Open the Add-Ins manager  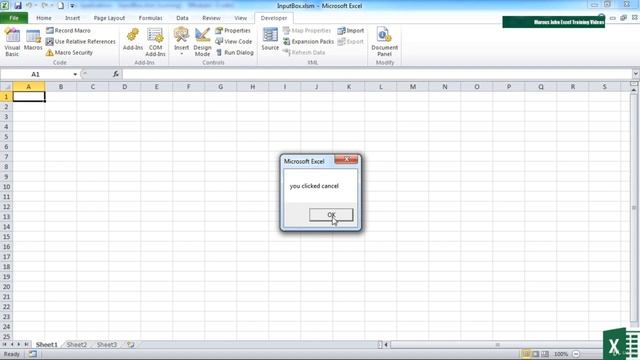coord(133,40)
